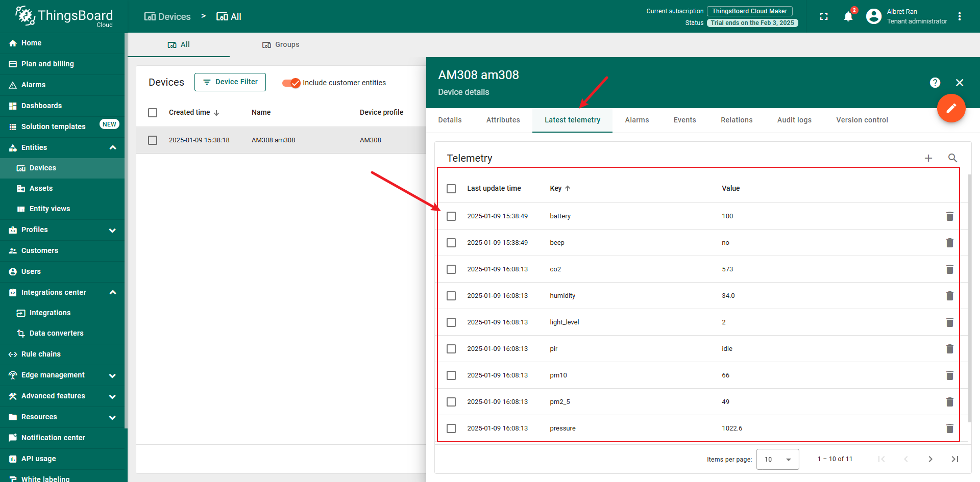980x482 pixels.
Task: Delete the beep telemetry entry
Action: coord(949,243)
